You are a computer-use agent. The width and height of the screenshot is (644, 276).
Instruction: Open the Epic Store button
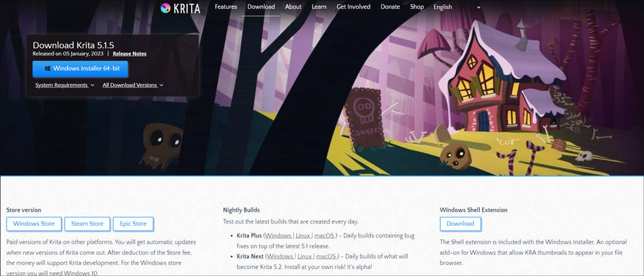[x=133, y=224]
